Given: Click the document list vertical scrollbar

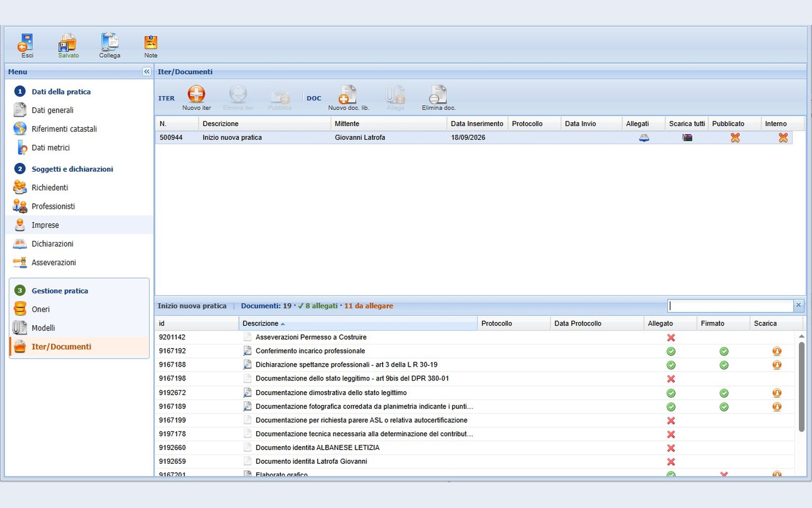Looking at the screenshot, I should [801, 387].
